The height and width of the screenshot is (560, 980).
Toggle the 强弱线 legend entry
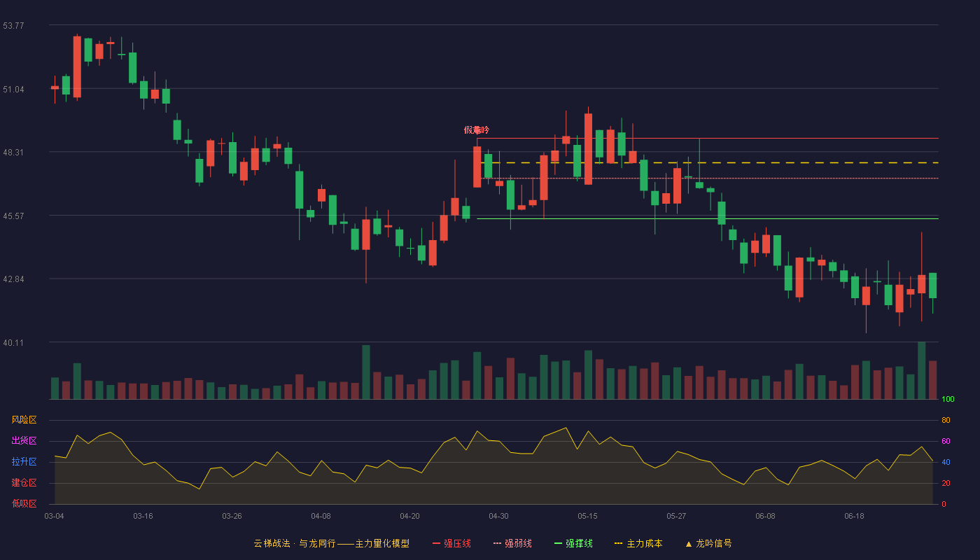coord(512,543)
